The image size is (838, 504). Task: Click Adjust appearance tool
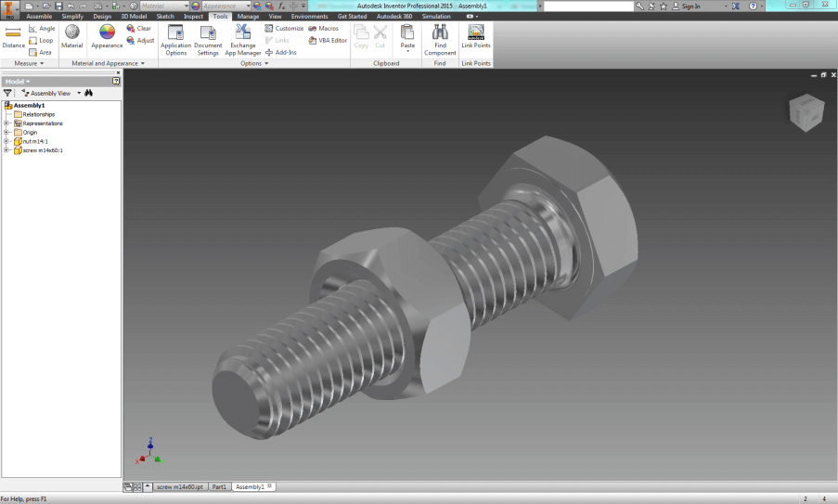tap(140, 41)
